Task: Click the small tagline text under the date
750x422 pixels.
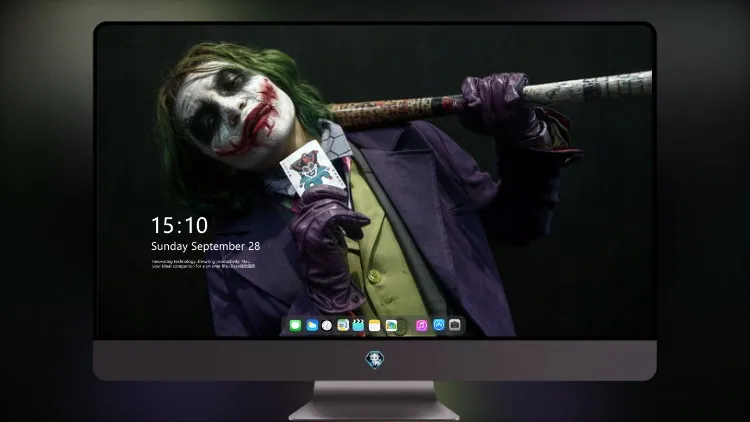Action: coord(203,264)
